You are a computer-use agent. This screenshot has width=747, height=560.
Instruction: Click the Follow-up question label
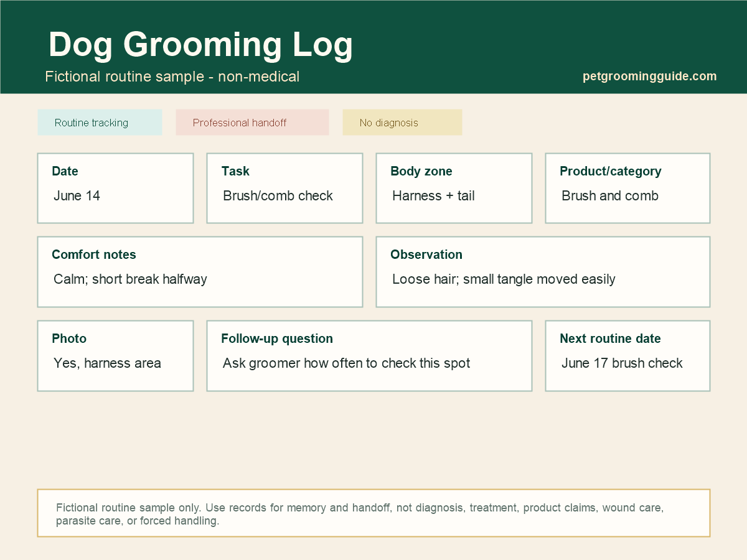coord(277,338)
